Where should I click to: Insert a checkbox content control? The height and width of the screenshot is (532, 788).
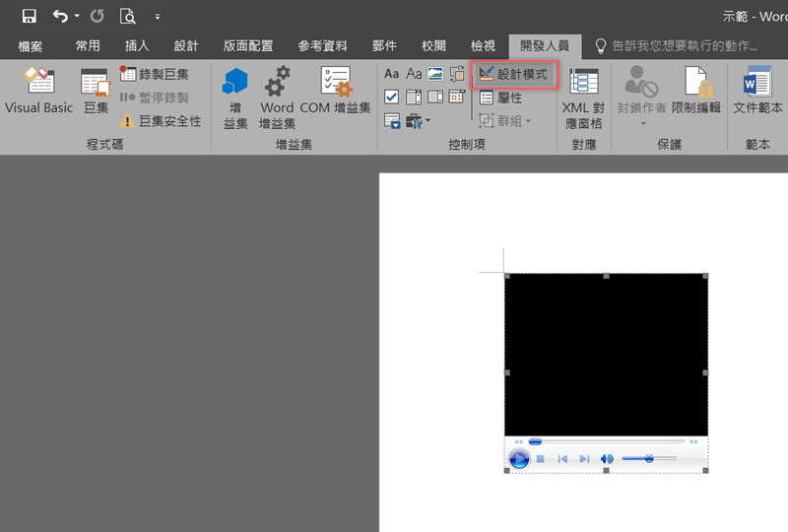(x=391, y=97)
